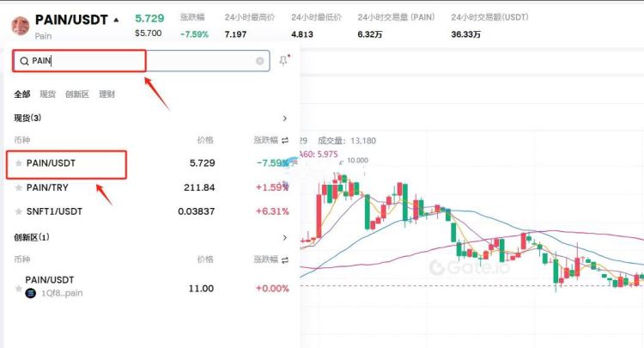This screenshot has height=348, width=644.
Task: Toggle favorite star for PAIN/TRY
Action: click(x=19, y=188)
